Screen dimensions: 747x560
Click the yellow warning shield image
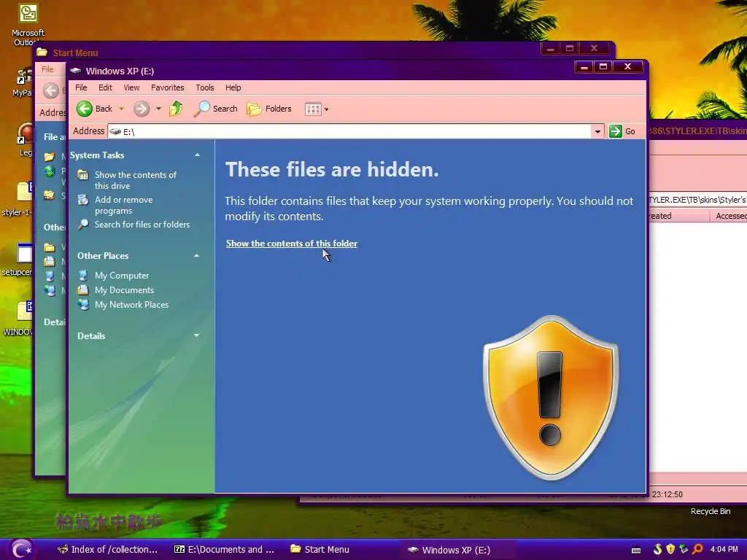point(551,397)
